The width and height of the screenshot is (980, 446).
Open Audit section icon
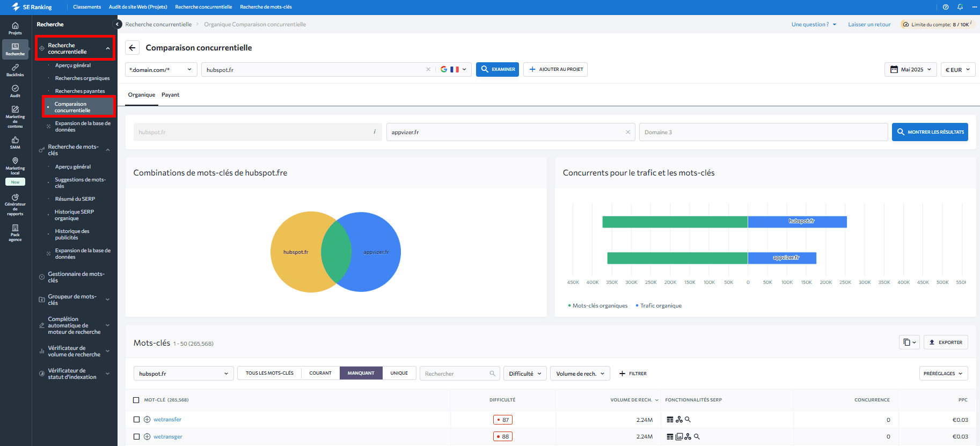[x=15, y=91]
